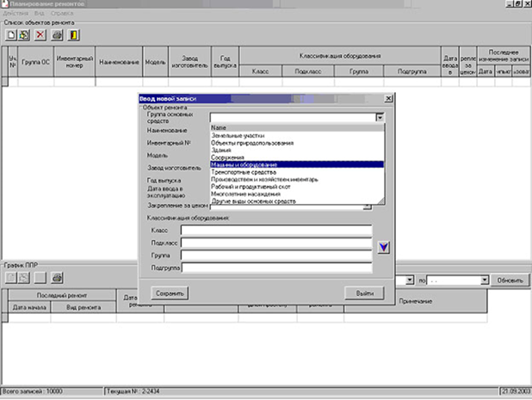
Task: Click the 21.09.2003 date in status bar
Action: tap(516, 391)
